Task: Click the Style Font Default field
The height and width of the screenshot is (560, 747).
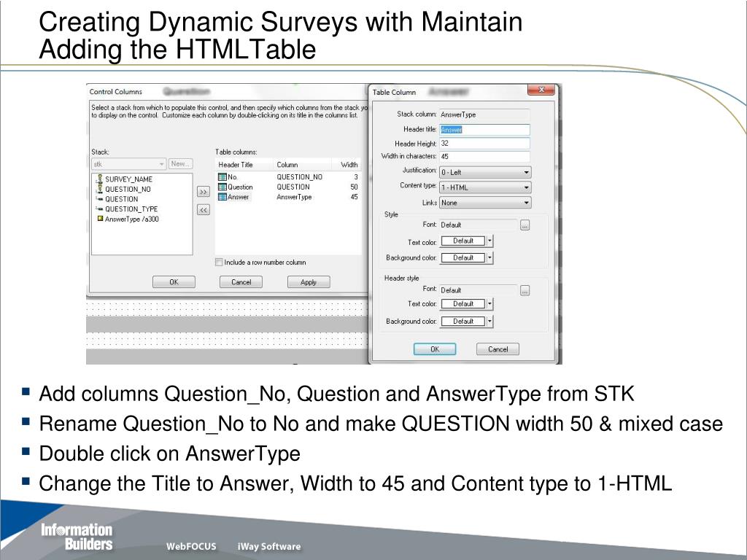Action: click(x=479, y=225)
